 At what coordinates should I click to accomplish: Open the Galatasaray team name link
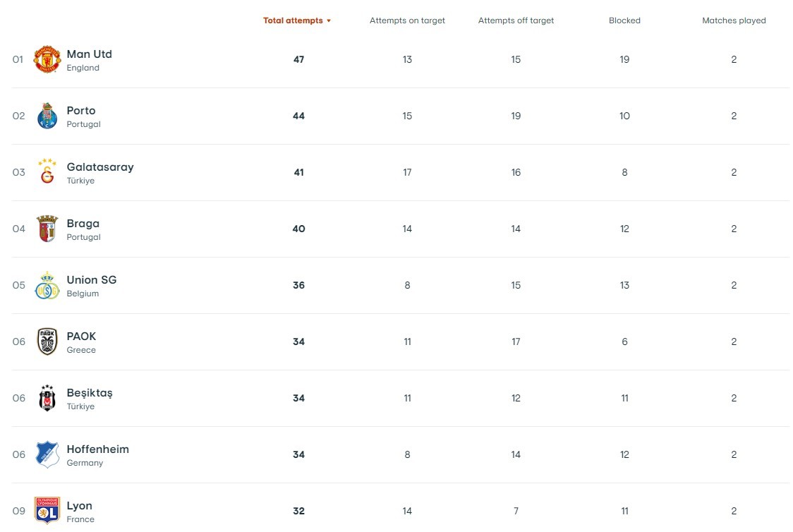(100, 167)
